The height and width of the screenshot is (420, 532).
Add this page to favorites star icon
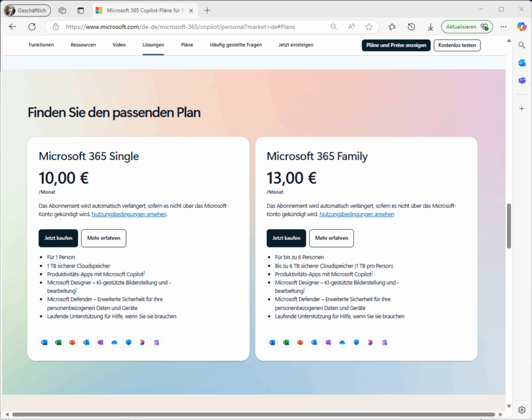(369, 27)
